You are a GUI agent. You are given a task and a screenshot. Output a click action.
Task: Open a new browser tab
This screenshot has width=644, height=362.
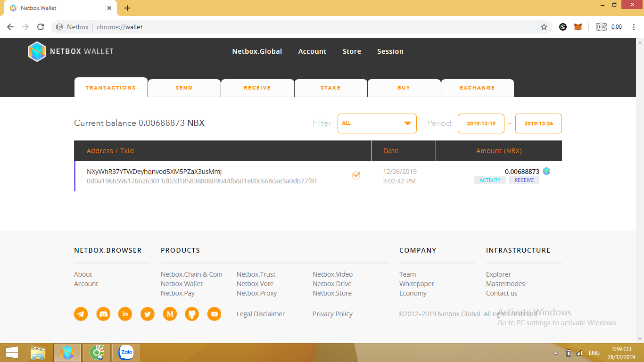pos(127,8)
